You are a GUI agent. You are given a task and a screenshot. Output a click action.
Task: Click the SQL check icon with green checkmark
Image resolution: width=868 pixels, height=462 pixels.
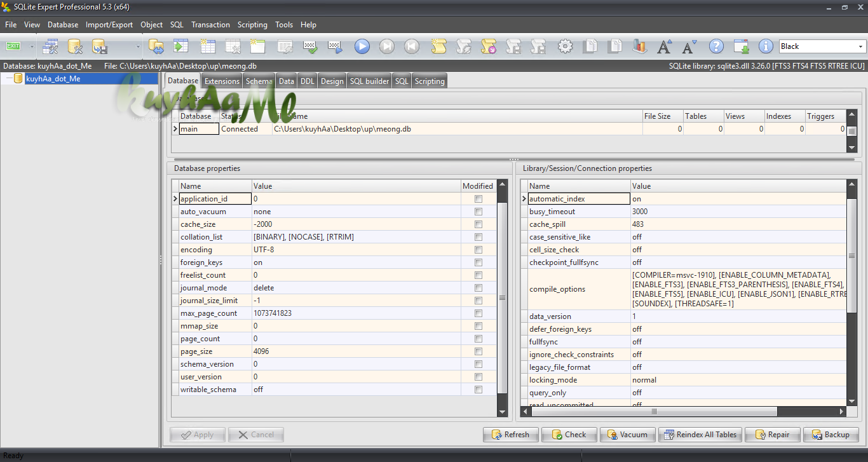point(310,46)
